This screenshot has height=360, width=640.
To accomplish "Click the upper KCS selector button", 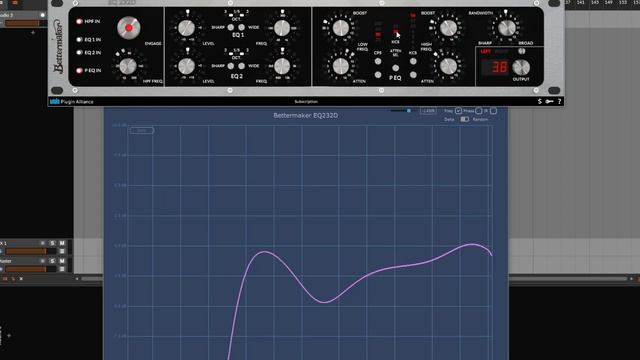I will 413,62.
